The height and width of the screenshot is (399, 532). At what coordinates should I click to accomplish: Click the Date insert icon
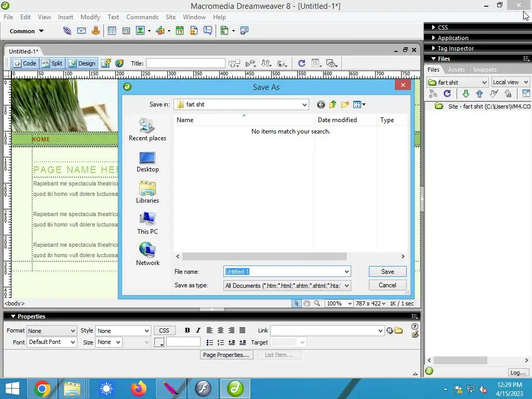coord(179,31)
